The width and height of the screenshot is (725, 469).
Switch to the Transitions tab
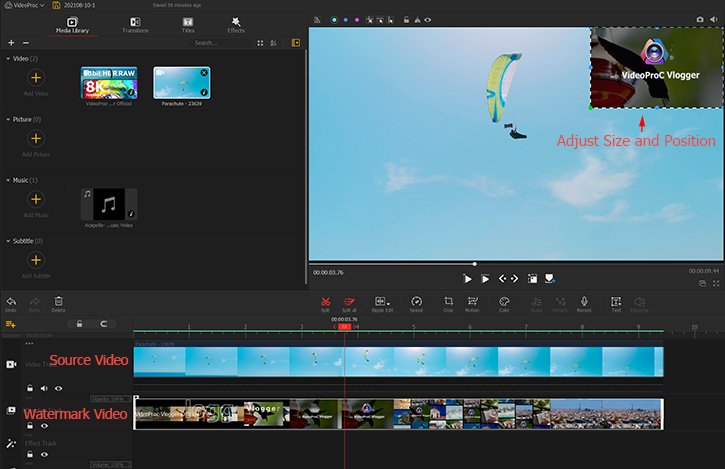pos(134,24)
